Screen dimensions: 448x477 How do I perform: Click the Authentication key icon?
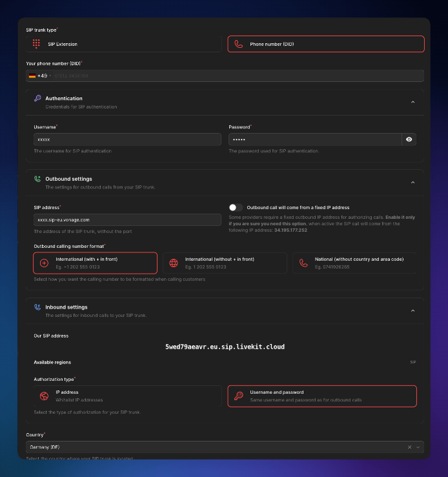pyautogui.click(x=37, y=98)
